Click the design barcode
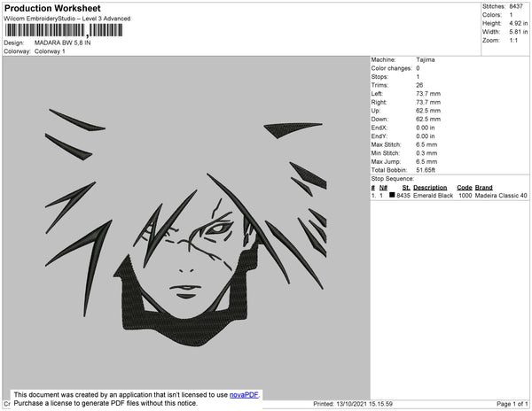 click(64, 30)
